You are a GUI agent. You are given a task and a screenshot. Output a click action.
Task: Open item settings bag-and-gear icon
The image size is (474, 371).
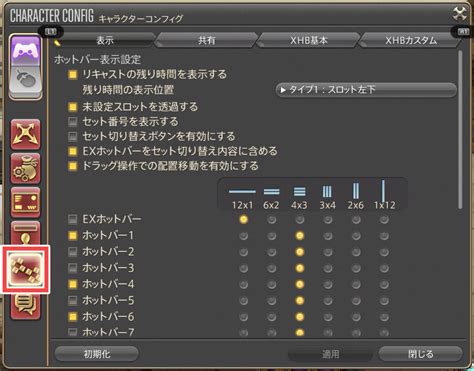point(26,168)
